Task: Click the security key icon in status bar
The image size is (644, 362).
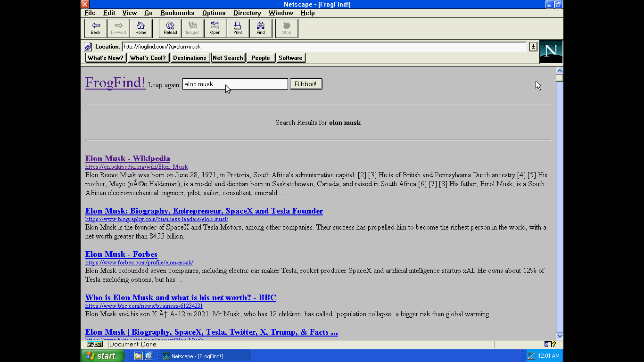Action: 94,345
